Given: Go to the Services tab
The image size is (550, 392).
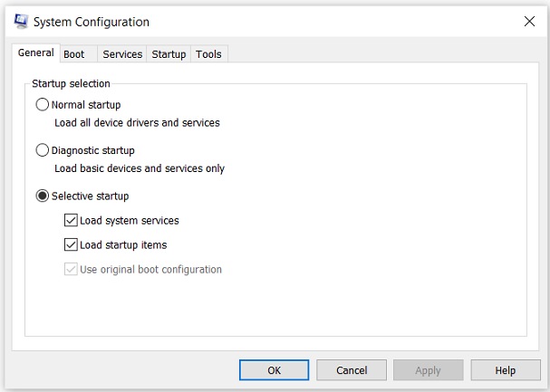Looking at the screenshot, I should point(122,54).
